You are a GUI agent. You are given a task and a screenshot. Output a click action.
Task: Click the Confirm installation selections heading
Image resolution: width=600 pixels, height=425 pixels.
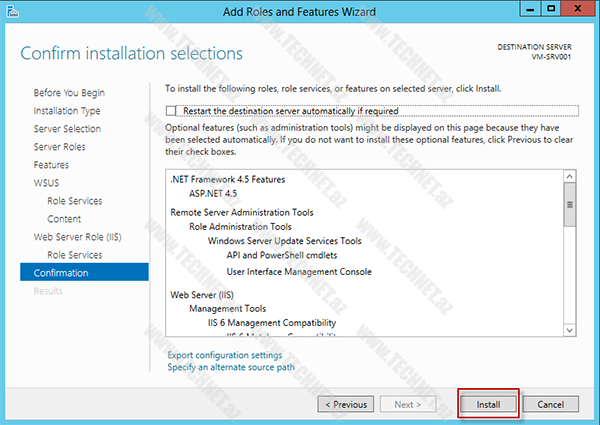coord(131,53)
